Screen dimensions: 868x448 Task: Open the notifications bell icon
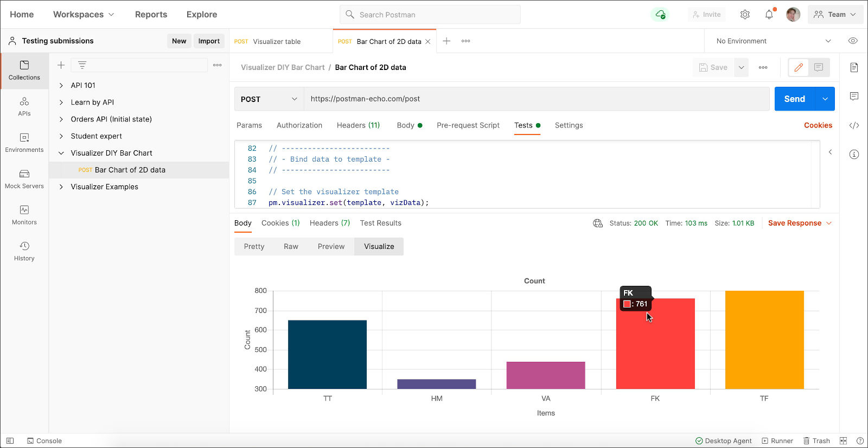tap(769, 15)
